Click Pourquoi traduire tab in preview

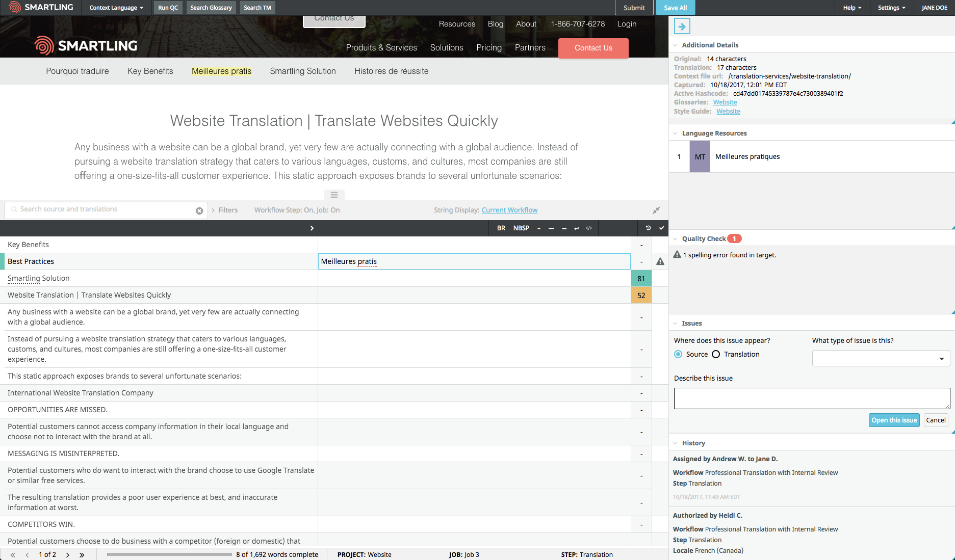(x=78, y=71)
